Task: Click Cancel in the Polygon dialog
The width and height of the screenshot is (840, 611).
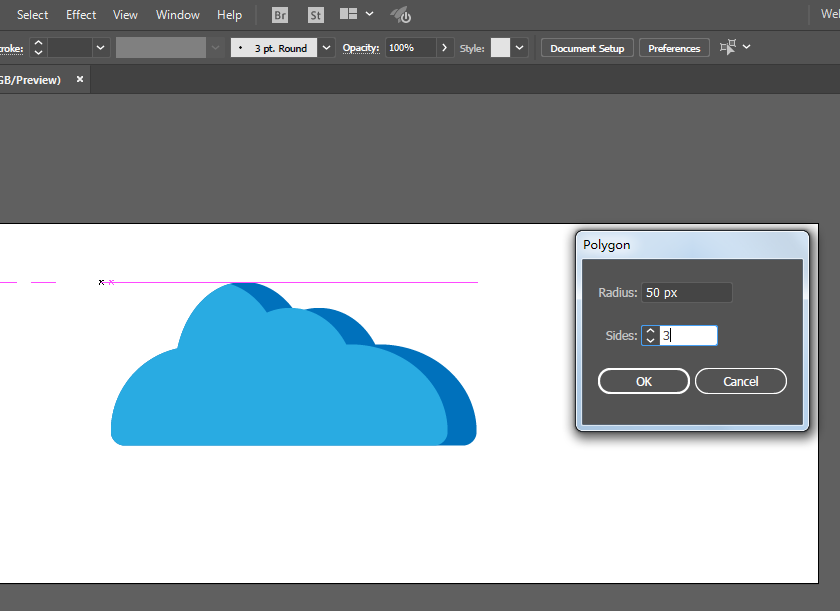Action: (741, 381)
